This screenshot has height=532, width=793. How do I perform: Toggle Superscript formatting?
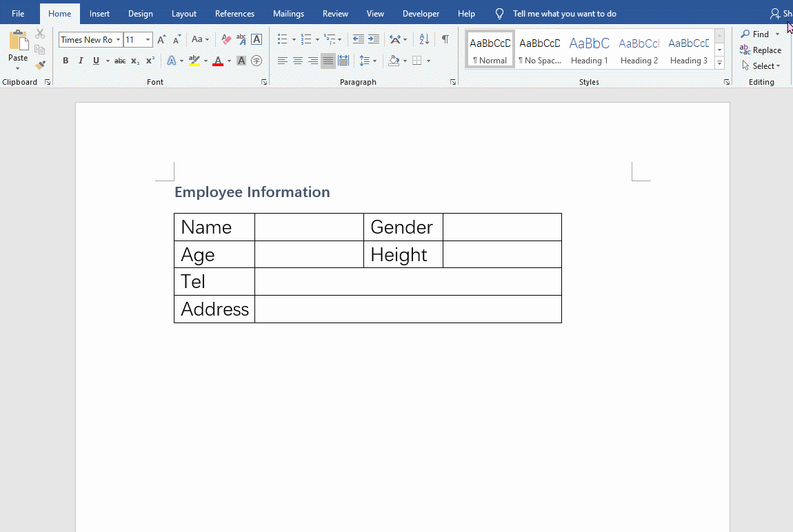(x=150, y=61)
